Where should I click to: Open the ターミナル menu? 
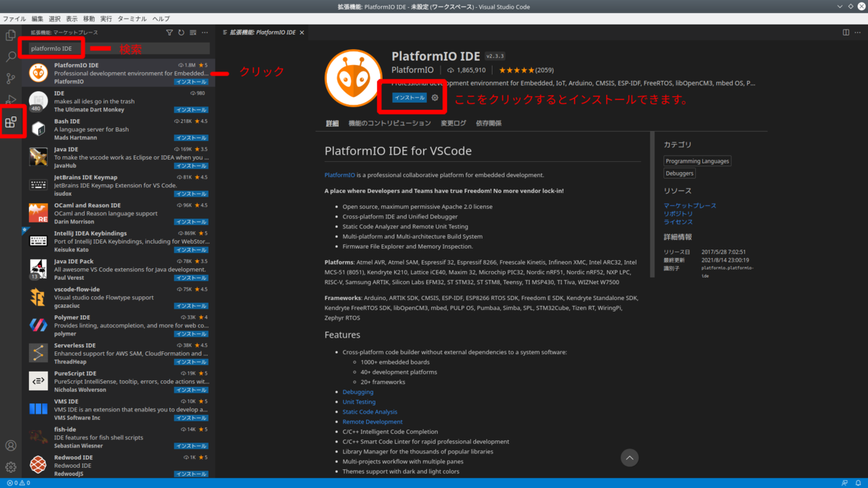[x=133, y=19]
